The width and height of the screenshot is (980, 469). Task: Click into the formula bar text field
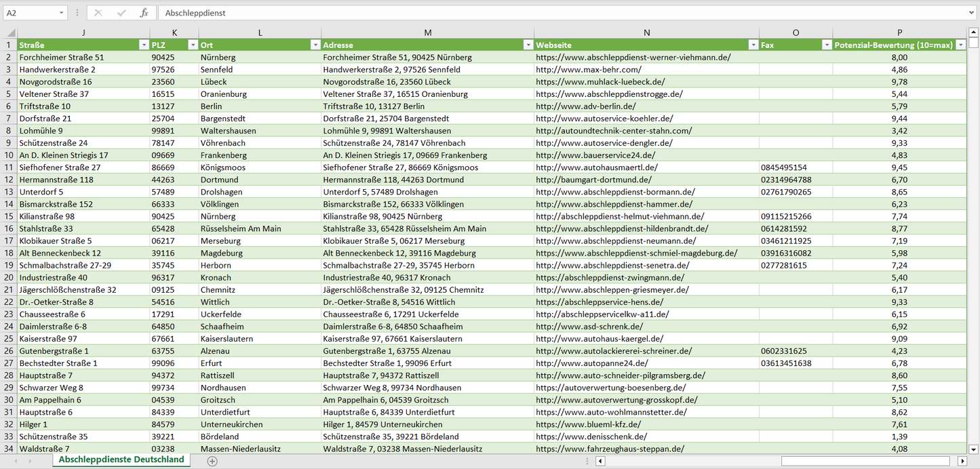tap(543, 13)
